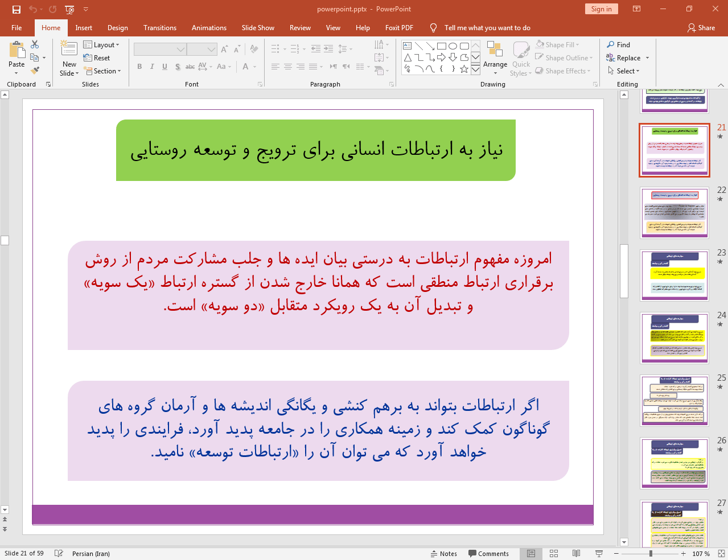Open the Layout dropdown
This screenshot has height=560, width=728.
click(101, 44)
